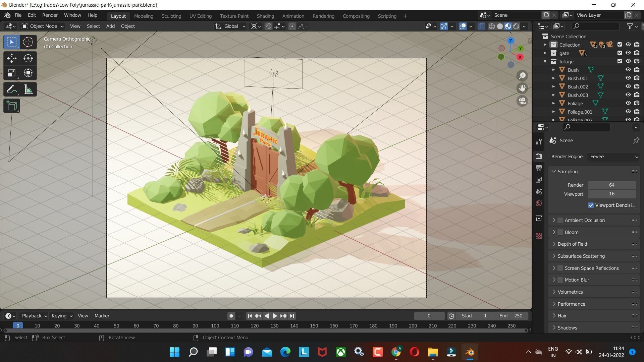Click the End frame field

[511, 316]
